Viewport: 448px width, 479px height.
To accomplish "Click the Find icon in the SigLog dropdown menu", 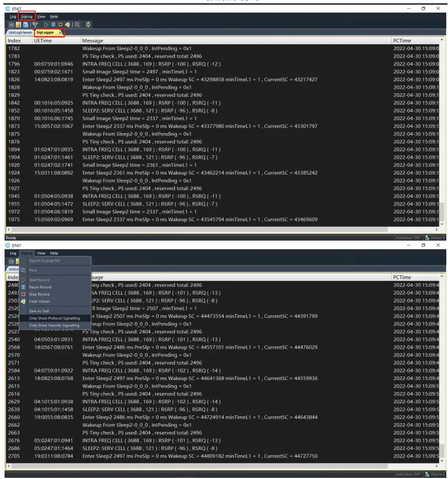I will 23,270.
